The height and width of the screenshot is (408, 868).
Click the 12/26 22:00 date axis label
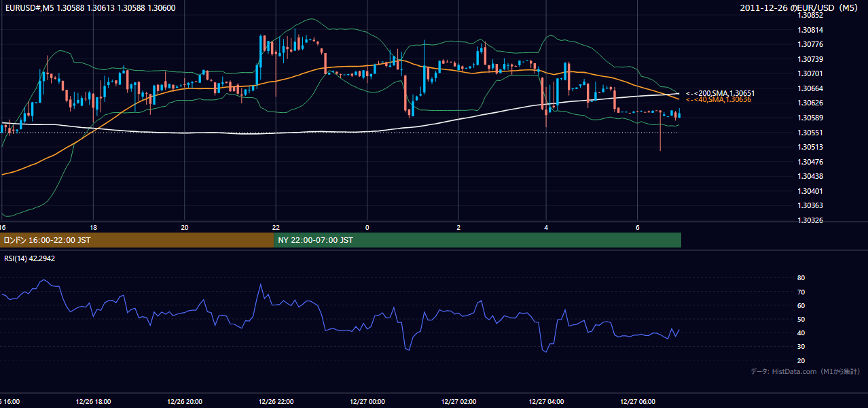point(276,401)
